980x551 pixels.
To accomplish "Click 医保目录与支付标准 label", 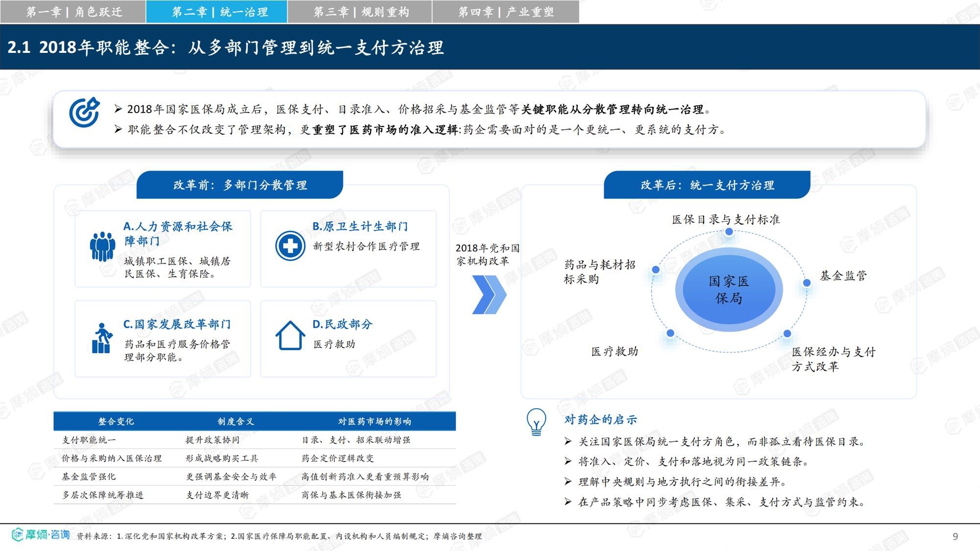I will click(726, 219).
